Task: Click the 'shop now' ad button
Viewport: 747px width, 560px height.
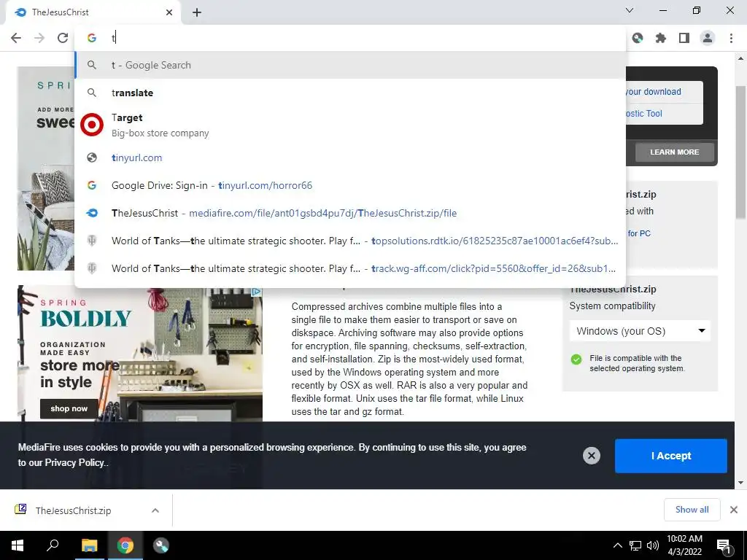Action: coord(69,408)
